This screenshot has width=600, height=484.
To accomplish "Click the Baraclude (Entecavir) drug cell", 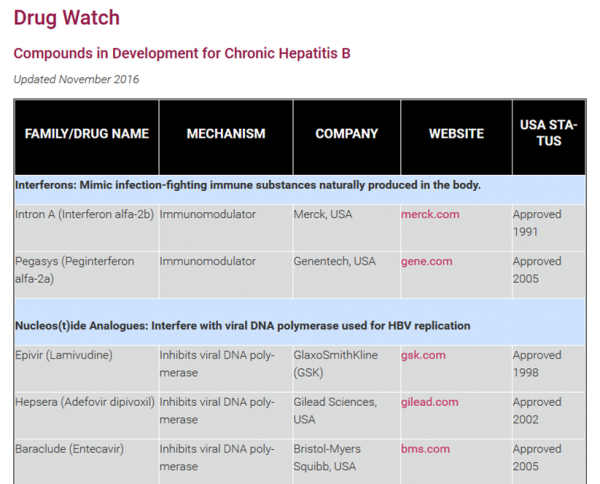I will tap(86, 462).
